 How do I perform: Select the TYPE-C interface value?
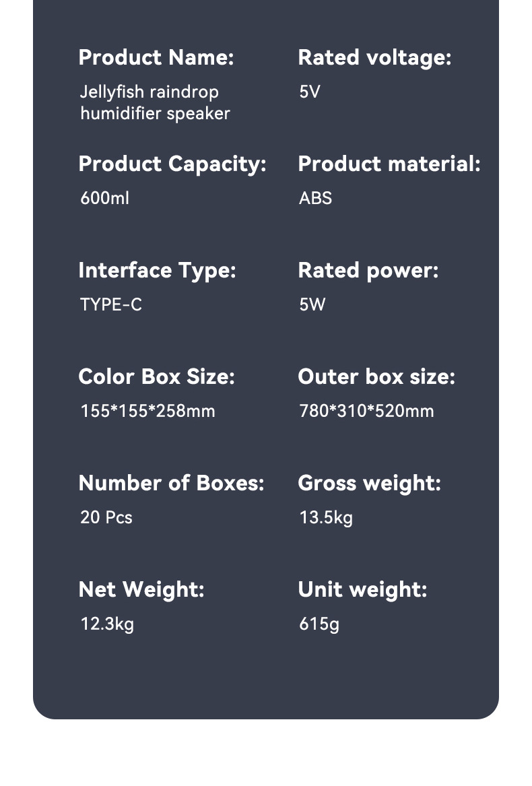[x=111, y=304]
